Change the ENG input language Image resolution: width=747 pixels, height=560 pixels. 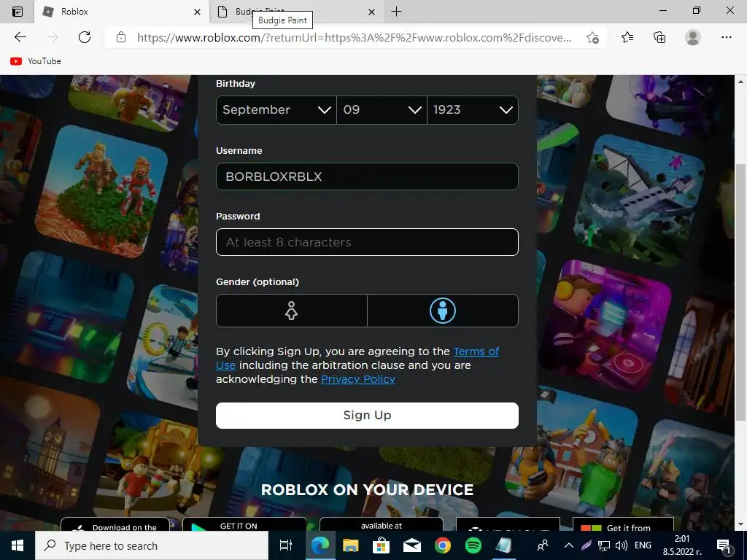[643, 545]
